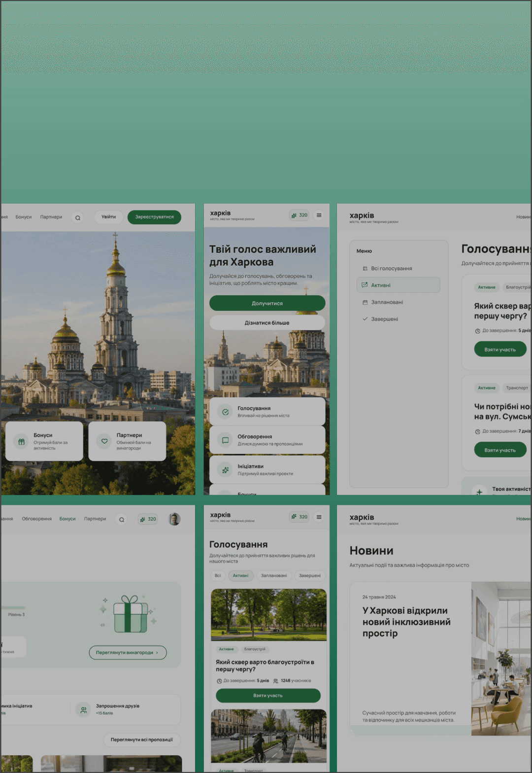Click 'Взяти участь' under the mobile park photo

268,696
